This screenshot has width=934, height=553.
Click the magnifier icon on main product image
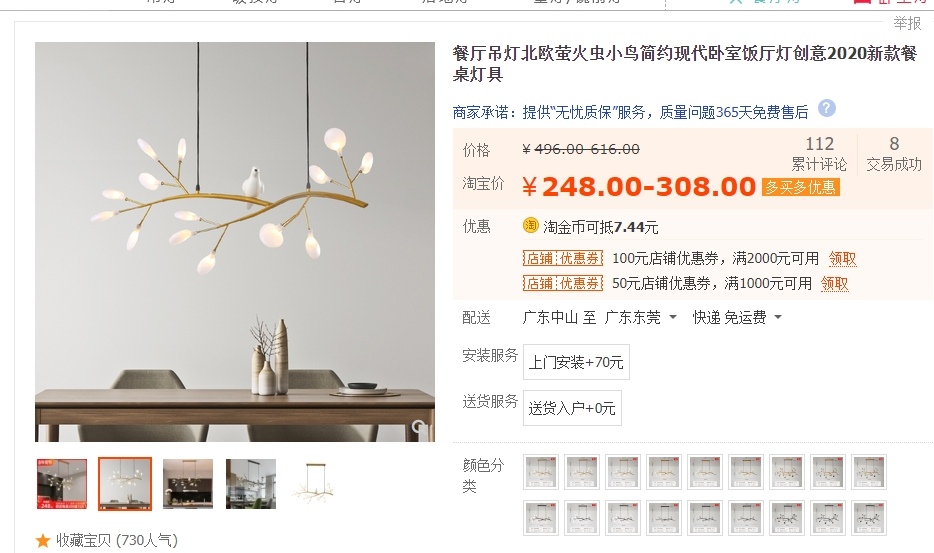[x=419, y=427]
